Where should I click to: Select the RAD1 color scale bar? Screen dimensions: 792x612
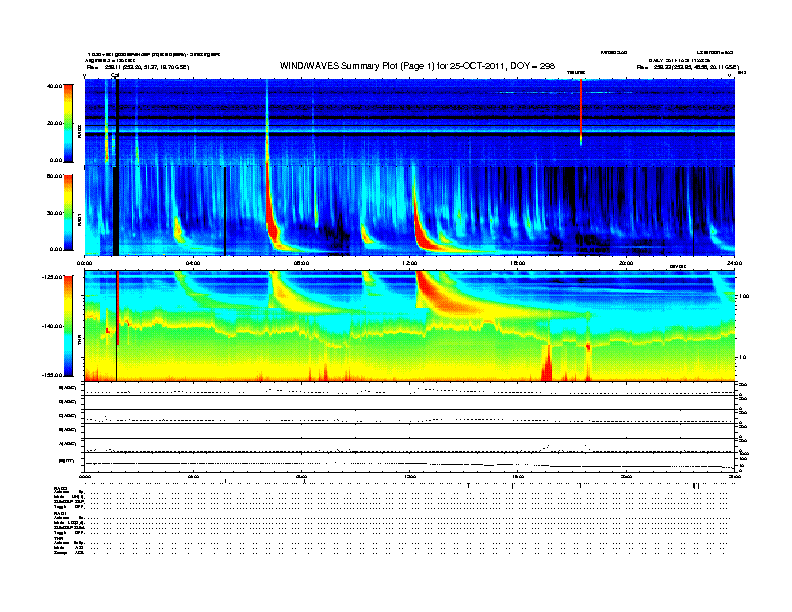coord(68,213)
